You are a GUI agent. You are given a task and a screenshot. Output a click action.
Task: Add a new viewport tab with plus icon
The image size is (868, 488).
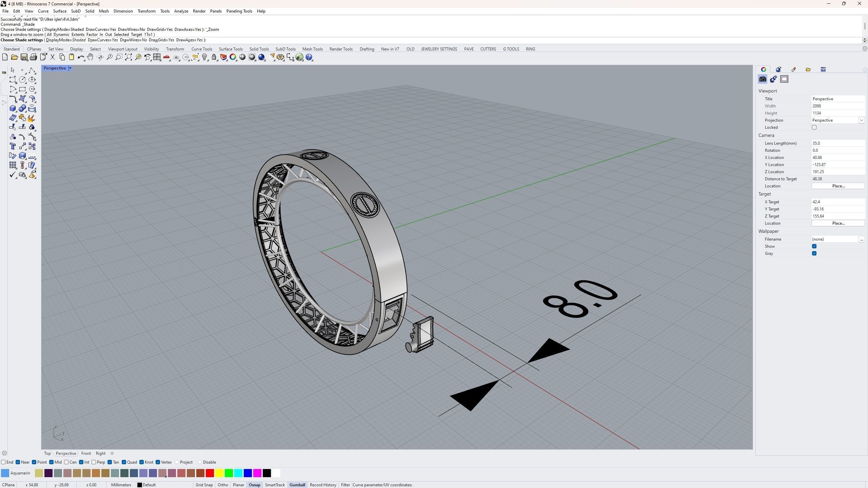112,453
